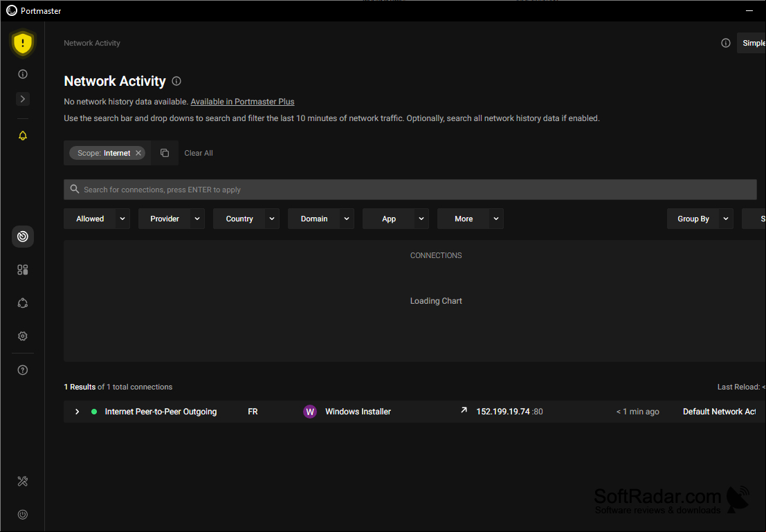766x532 pixels.
Task: Focus the search for connections field
Action: tap(410, 190)
